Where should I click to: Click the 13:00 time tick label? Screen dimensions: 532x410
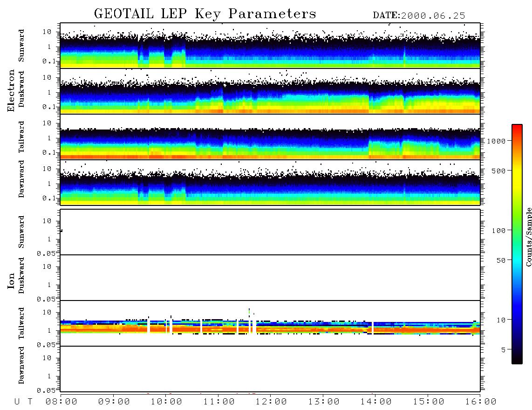324,402
